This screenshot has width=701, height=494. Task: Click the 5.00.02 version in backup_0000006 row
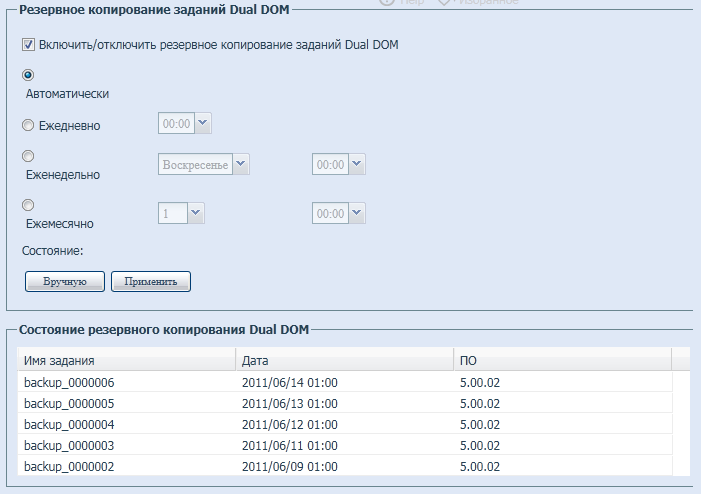click(x=480, y=383)
